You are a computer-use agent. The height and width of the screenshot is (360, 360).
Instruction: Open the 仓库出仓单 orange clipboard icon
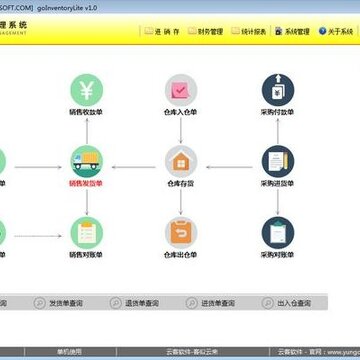181,233
